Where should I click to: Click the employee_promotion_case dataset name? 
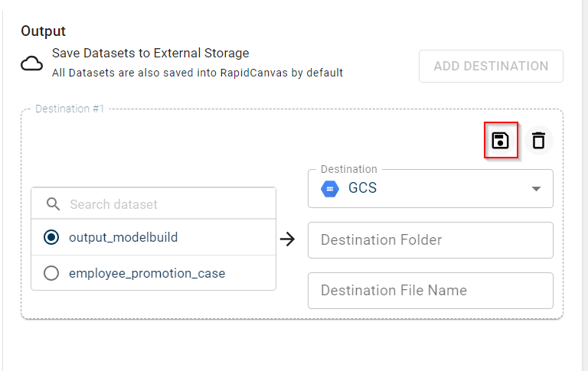tap(147, 273)
